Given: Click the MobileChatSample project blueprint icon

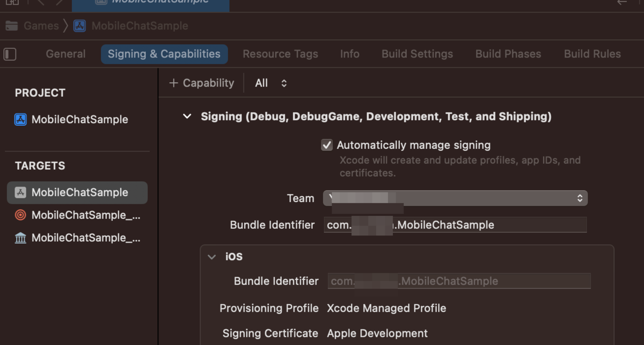Looking at the screenshot, I should click(x=20, y=119).
